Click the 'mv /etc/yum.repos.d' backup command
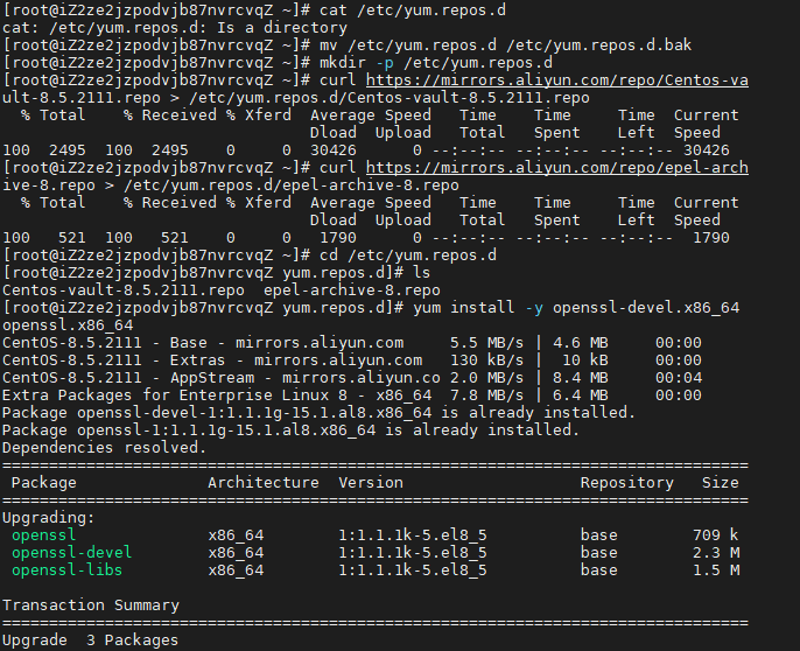The image size is (800, 651). coord(506,45)
